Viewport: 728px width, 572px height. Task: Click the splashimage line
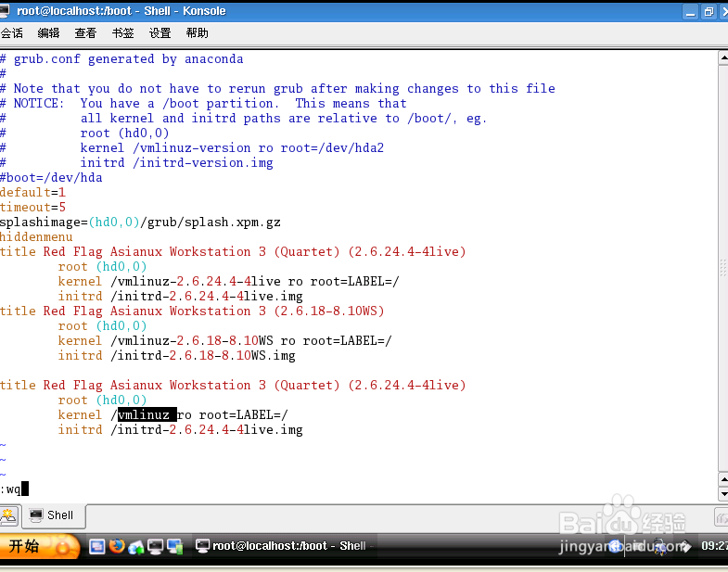pos(140,222)
